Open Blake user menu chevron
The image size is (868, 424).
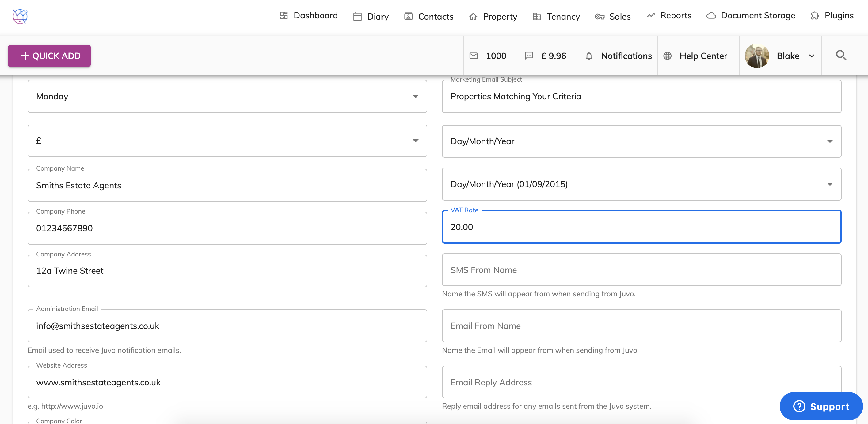point(811,56)
